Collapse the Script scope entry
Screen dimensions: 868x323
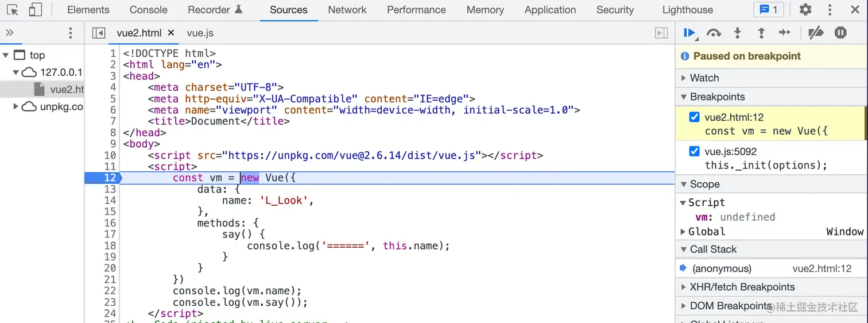click(683, 203)
